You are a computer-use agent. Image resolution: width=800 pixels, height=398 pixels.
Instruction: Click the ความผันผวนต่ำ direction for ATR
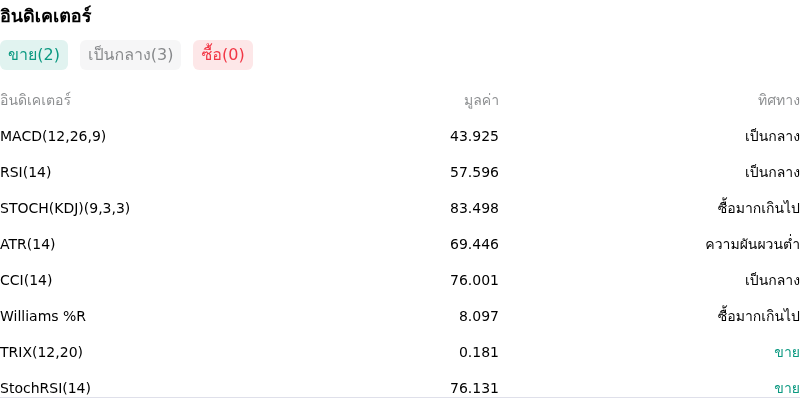point(753,244)
